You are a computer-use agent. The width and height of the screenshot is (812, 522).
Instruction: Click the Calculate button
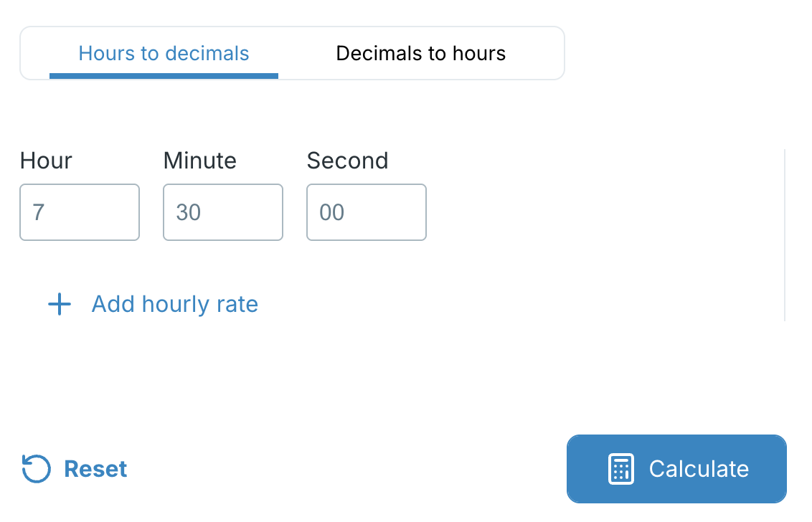[676, 469]
